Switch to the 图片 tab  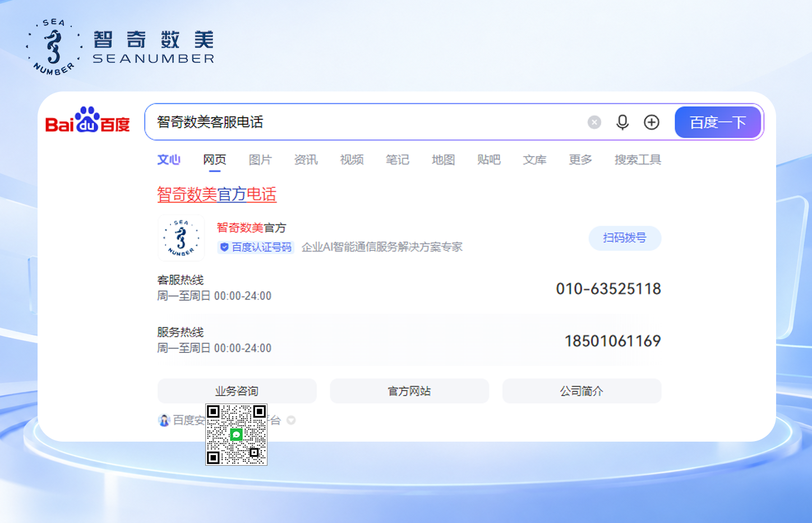point(260,160)
